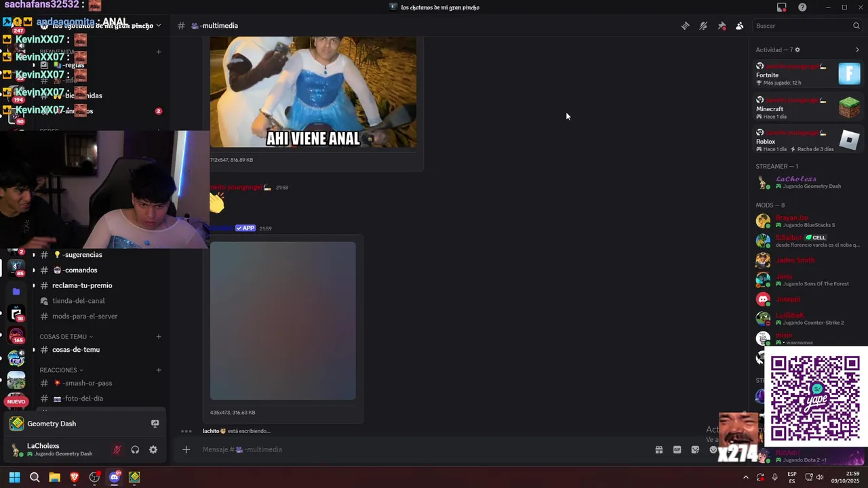Expand the Actividad panel chevron
The width and height of the screenshot is (868, 488).
[857, 49]
